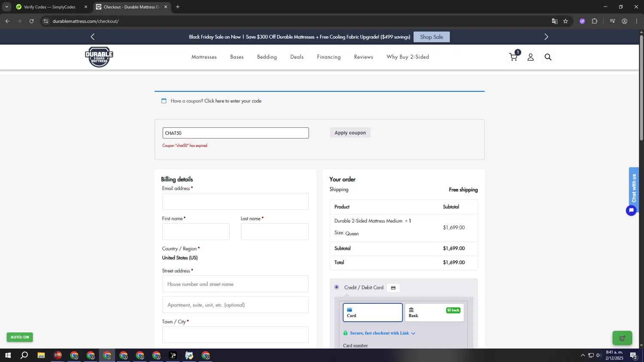
Task: Focus the Email address field
Action: 235,202
